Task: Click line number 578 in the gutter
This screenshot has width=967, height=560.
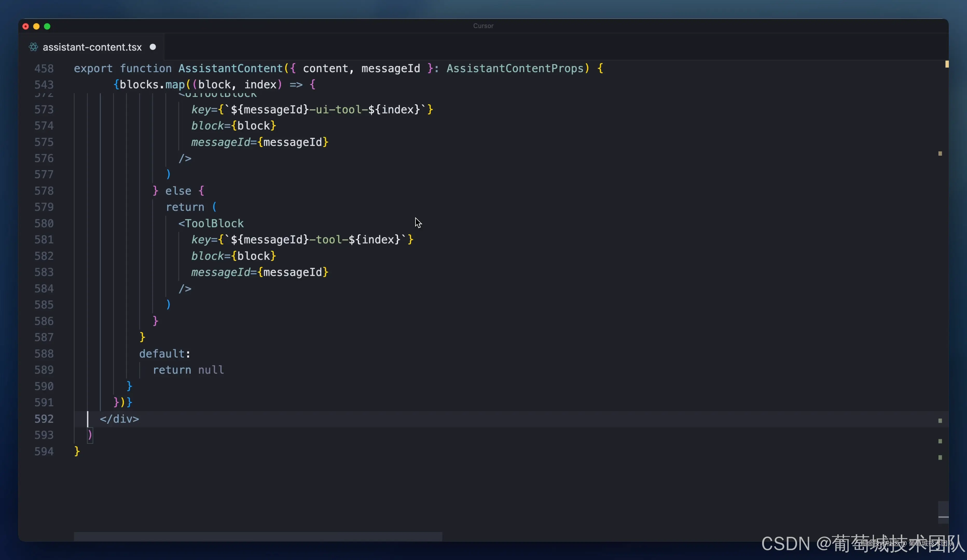Action: 44,191
